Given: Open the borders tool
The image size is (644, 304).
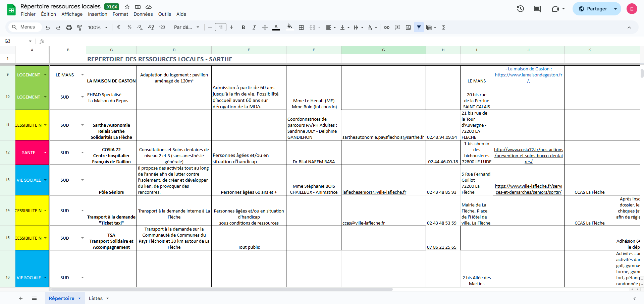Looking at the screenshot, I should (301, 27).
